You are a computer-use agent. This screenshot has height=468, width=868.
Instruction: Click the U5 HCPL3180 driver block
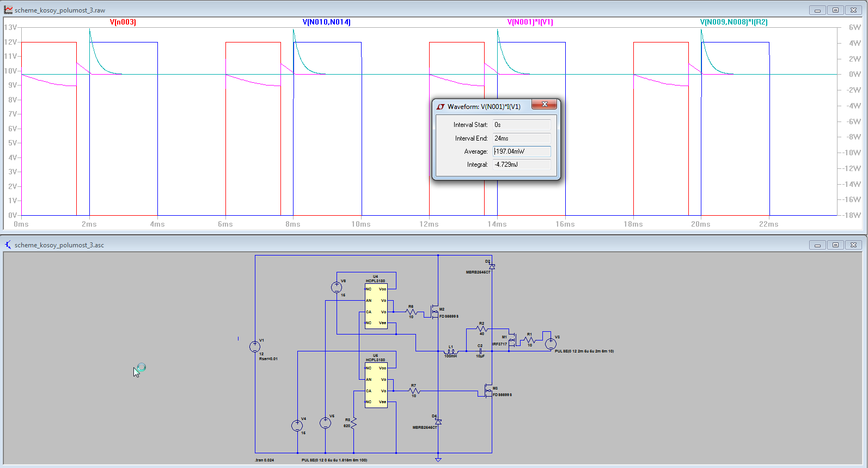(x=376, y=385)
